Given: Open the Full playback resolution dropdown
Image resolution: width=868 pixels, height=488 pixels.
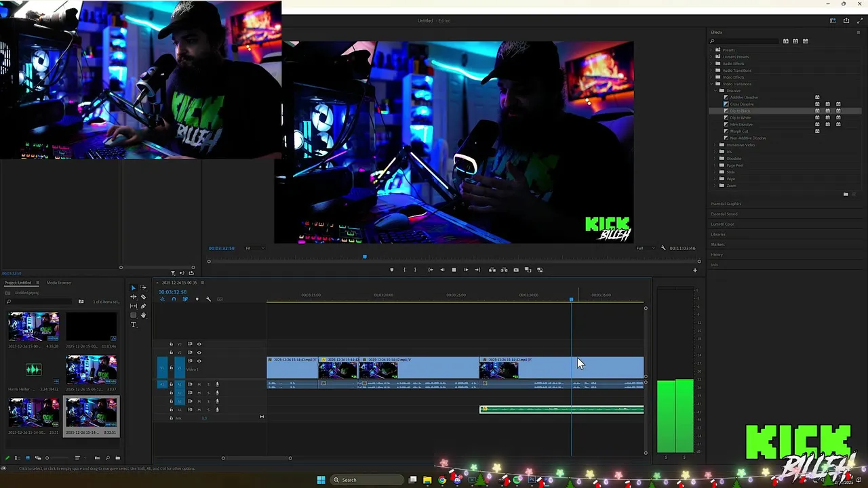Looking at the screenshot, I should 645,248.
